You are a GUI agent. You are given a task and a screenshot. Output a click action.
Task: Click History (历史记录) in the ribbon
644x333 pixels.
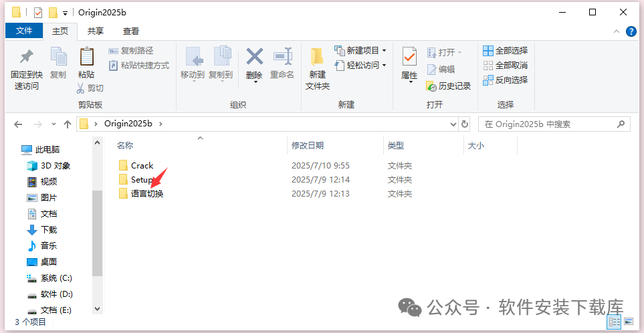(x=449, y=86)
